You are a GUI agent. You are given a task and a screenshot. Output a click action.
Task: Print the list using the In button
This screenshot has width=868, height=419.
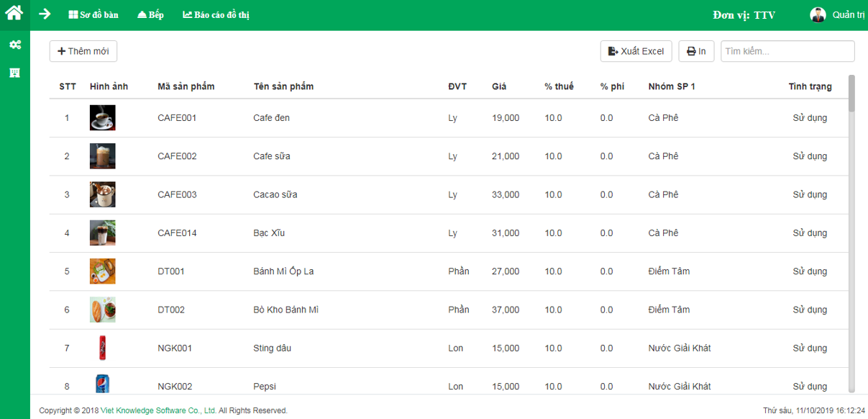pos(696,51)
